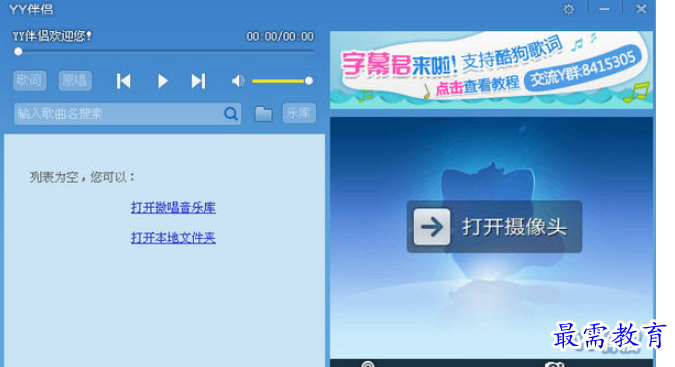Adjust the yellow volume slider

coord(282,81)
